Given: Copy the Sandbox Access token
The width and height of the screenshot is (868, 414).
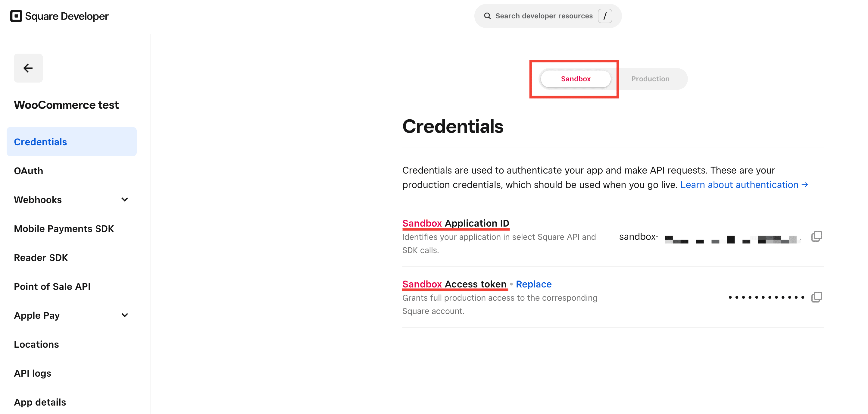Looking at the screenshot, I should [816, 297].
